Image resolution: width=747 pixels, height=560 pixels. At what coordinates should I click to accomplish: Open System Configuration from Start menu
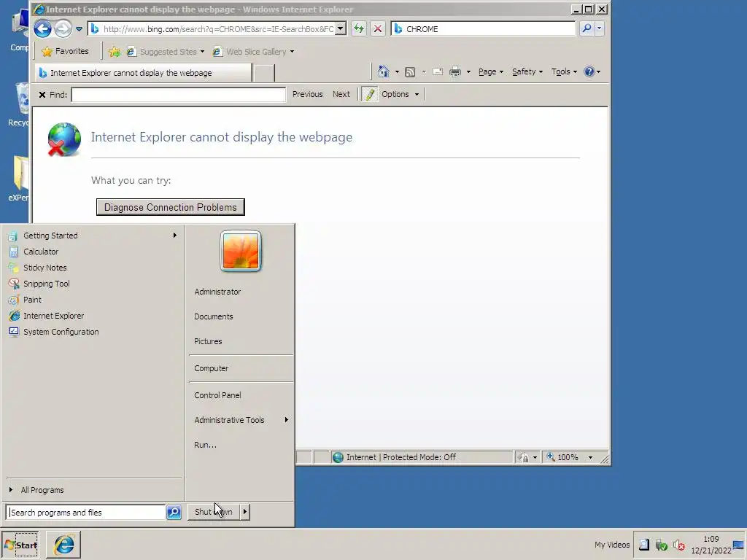pyautogui.click(x=93, y=332)
